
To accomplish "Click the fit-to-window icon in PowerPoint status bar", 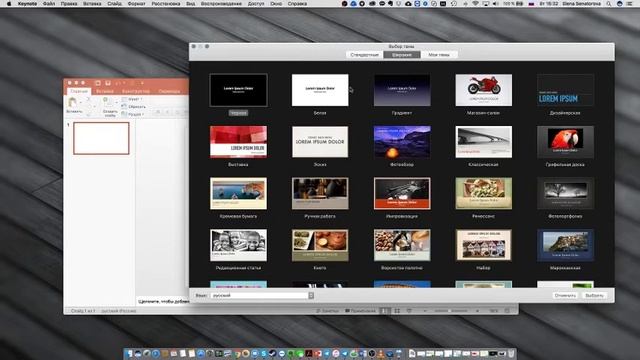I will [507, 311].
